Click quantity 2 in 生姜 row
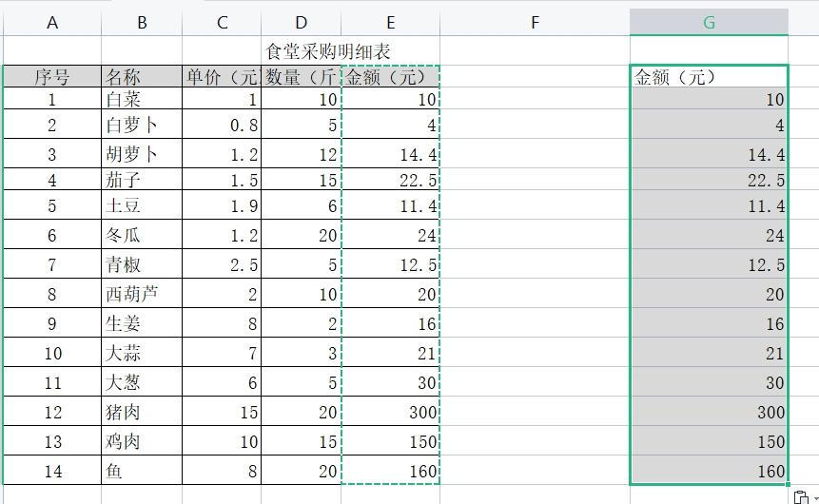The image size is (819, 504). point(302,322)
